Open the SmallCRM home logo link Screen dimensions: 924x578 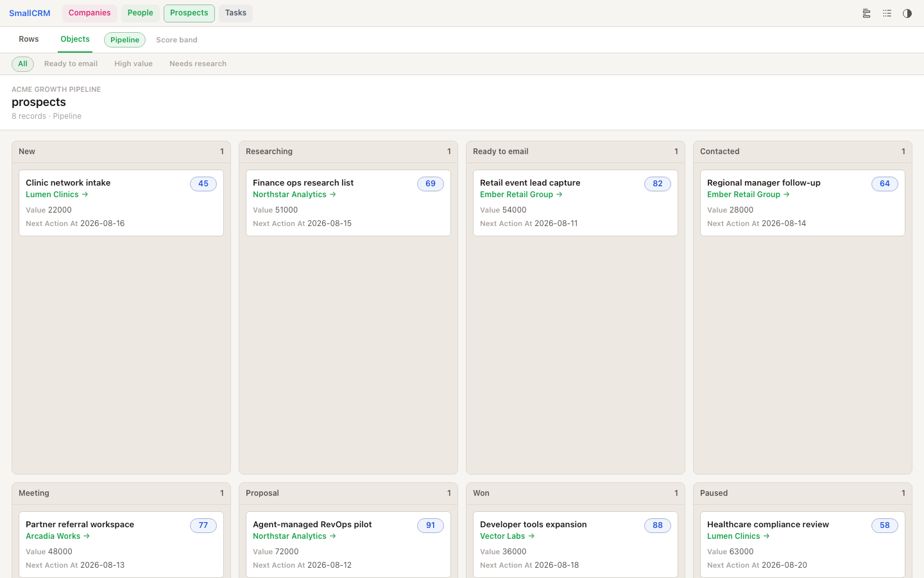pos(30,13)
